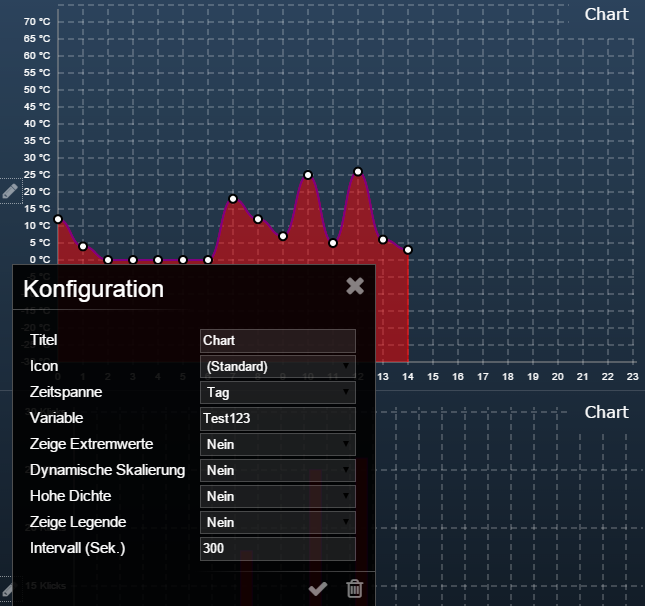This screenshot has width=645, height=606.
Task: Select the first data point at the chart's left edge
Action: pyautogui.click(x=58, y=219)
